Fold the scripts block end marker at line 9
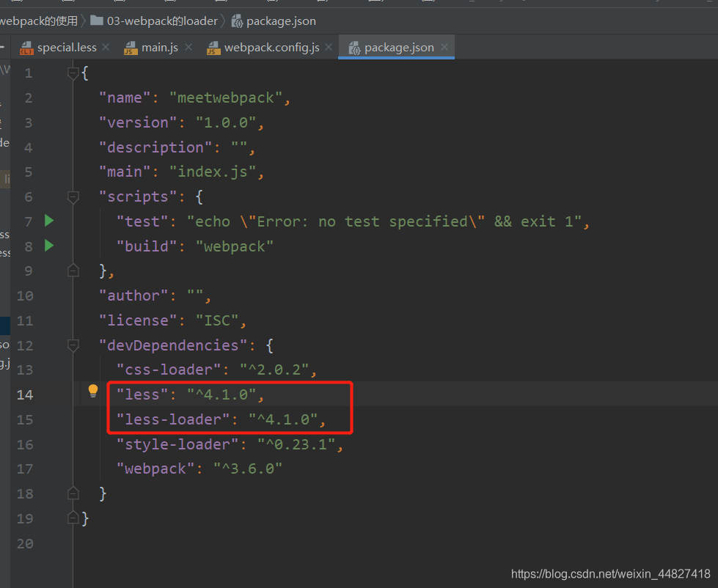 (x=73, y=271)
